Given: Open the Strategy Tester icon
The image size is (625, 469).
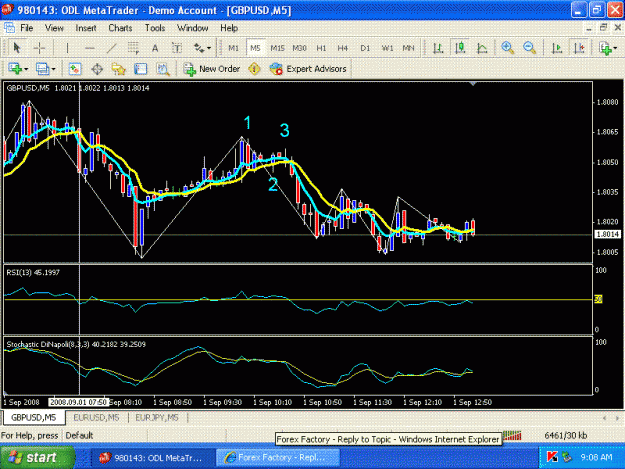Looking at the screenshot, I should click(x=163, y=69).
